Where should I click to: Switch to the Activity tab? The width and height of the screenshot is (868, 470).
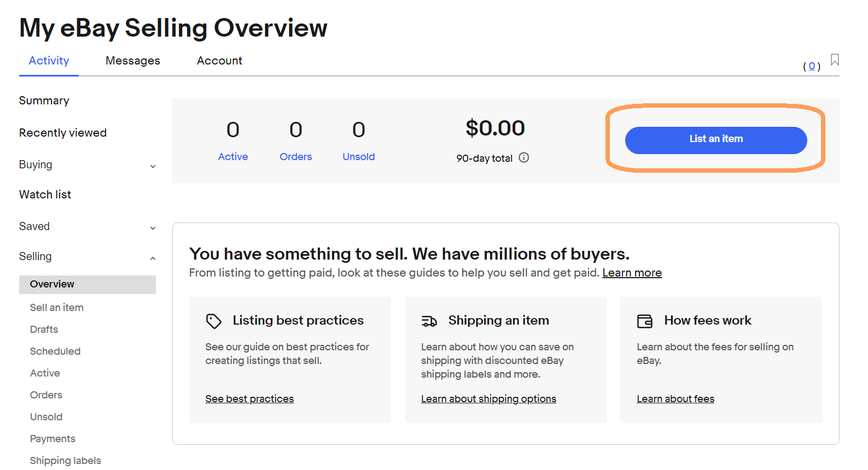49,61
